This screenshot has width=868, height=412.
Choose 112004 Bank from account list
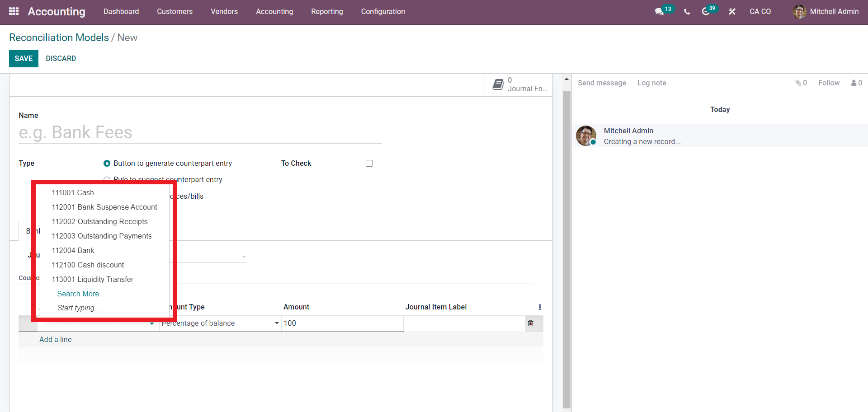tap(73, 250)
